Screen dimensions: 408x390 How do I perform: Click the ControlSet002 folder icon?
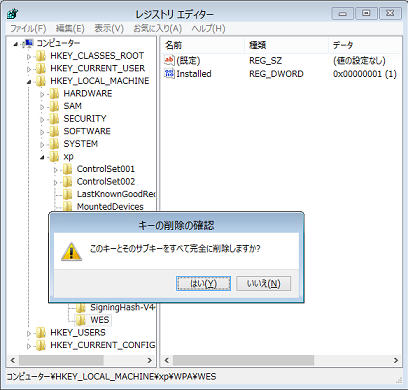pyautogui.click(x=67, y=182)
